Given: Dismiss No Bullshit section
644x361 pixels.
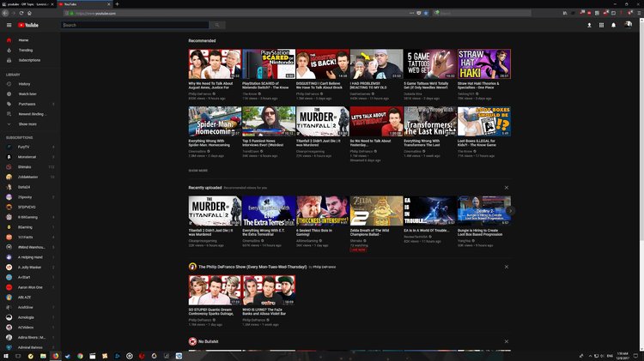Looking at the screenshot, I should click(x=507, y=341).
